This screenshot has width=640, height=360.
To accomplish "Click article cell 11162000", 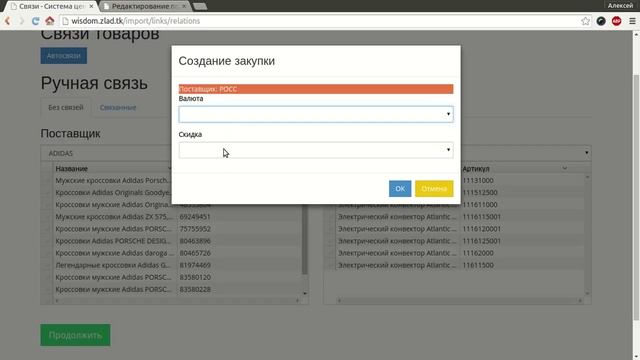I will [478, 253].
